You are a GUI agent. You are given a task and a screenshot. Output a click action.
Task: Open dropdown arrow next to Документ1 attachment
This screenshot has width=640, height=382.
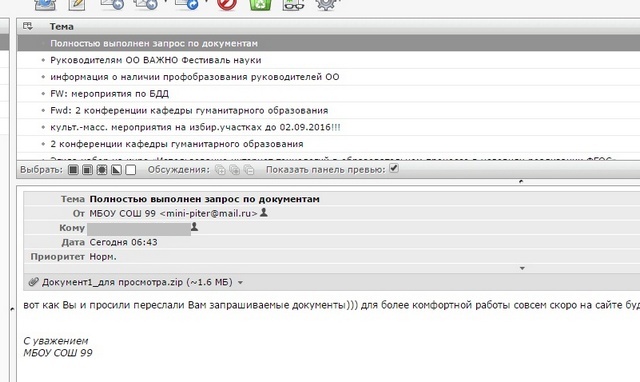[240, 282]
